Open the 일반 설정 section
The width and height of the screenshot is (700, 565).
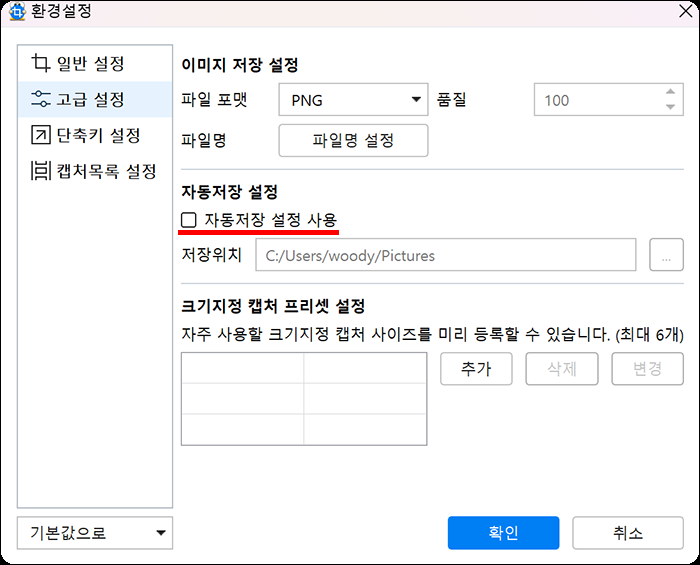pos(95,63)
